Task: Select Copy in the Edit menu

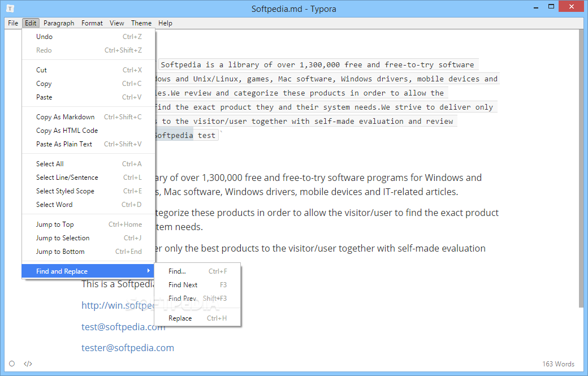Action: (x=89, y=84)
